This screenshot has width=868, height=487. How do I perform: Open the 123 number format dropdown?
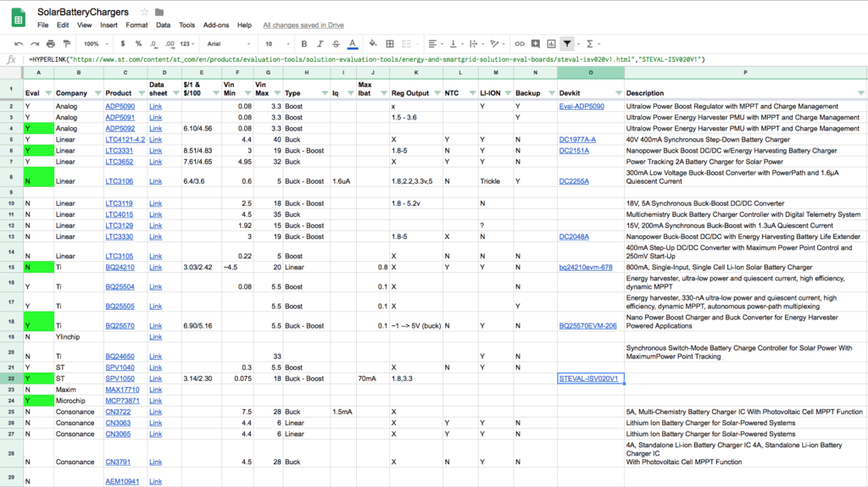pos(187,44)
